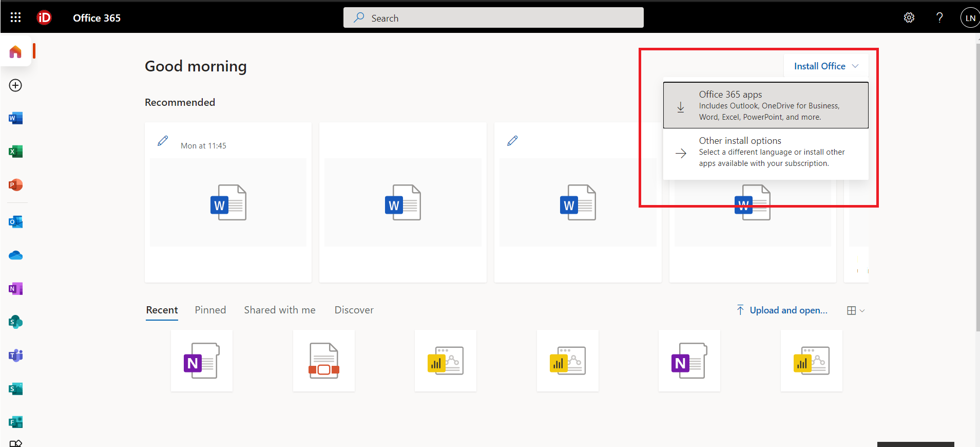Open last recent Power BI report tile
Screen dimensions: 980x447
pyautogui.click(x=812, y=361)
